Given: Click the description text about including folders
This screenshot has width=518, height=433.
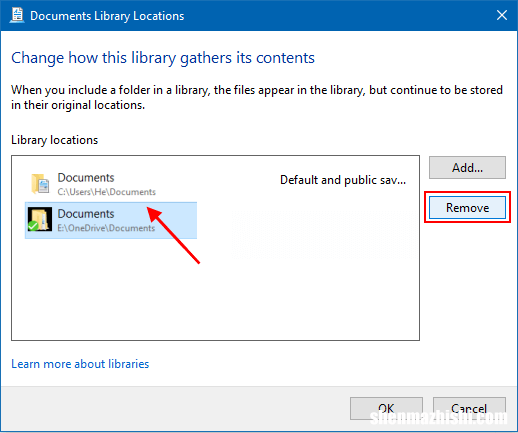Looking at the screenshot, I should 257,97.
